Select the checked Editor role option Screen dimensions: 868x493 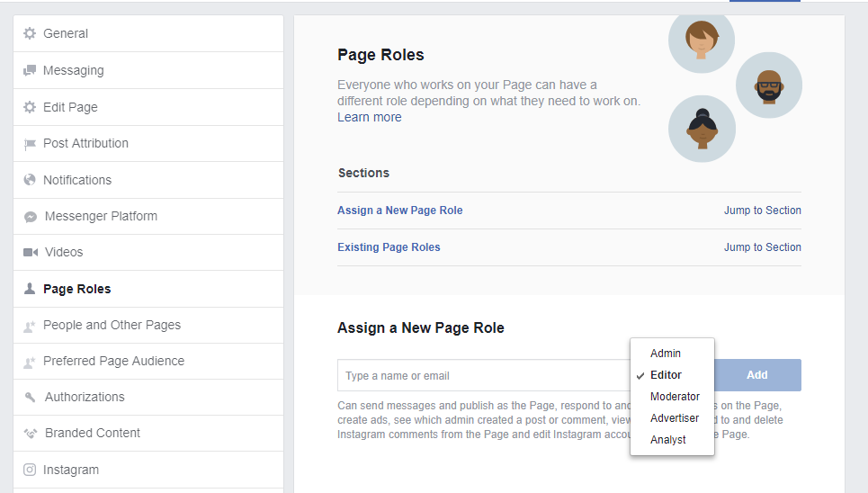666,375
